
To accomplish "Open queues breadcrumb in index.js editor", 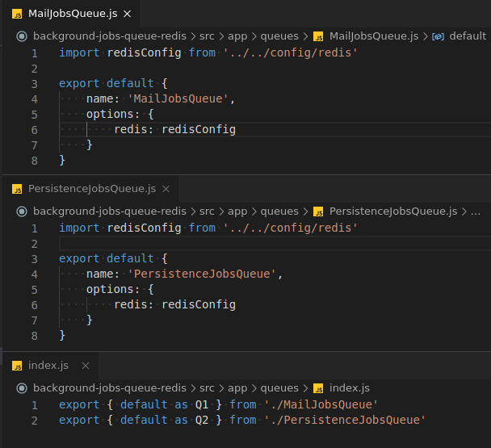I will click(x=279, y=388).
